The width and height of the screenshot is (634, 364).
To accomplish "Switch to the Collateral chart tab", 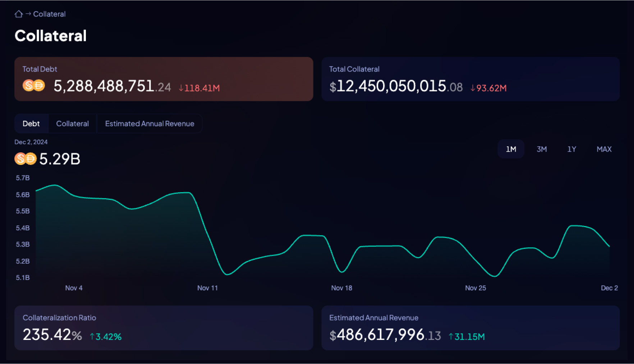I will point(72,124).
